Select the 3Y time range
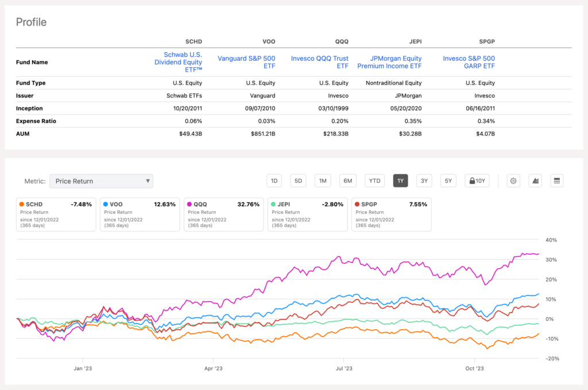Image resolution: width=588 pixels, height=390 pixels. point(424,181)
